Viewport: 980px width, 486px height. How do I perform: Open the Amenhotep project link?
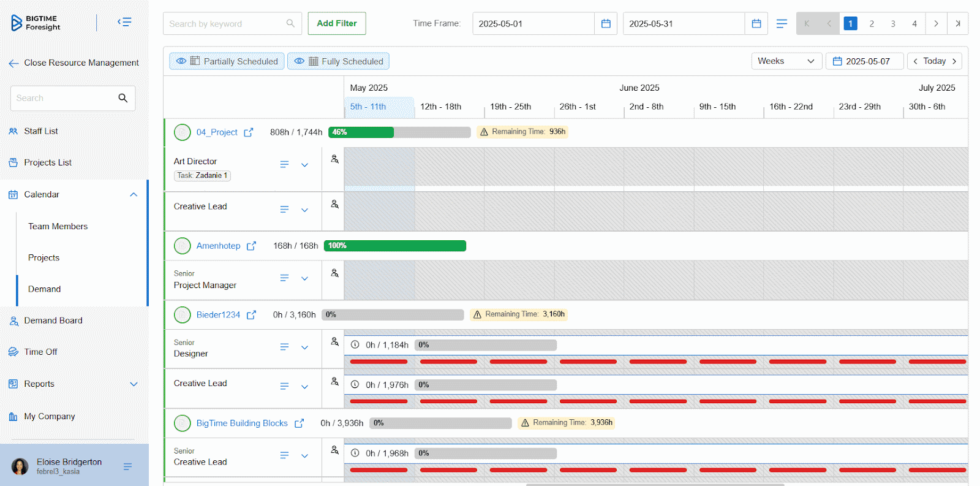click(218, 246)
